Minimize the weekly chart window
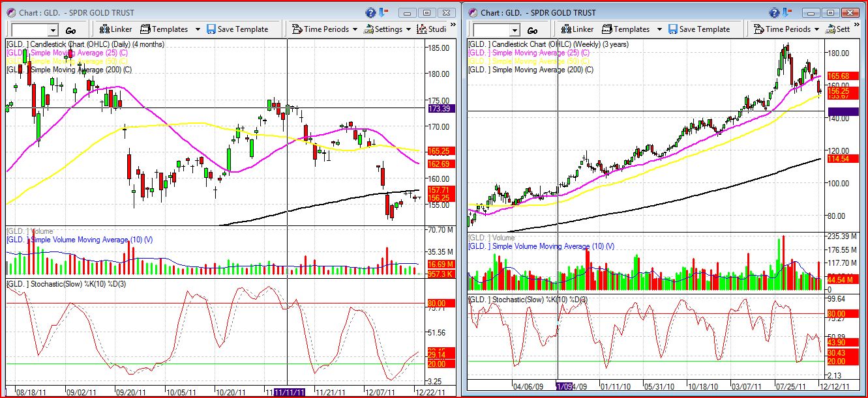The width and height of the screenshot is (868, 398). (x=811, y=12)
